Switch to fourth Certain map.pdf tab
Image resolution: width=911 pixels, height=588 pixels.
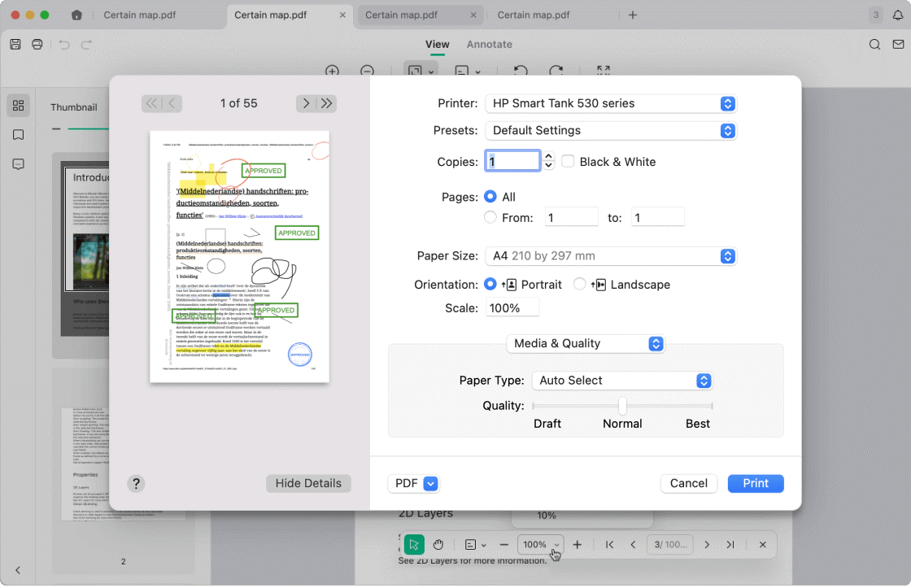534,15
